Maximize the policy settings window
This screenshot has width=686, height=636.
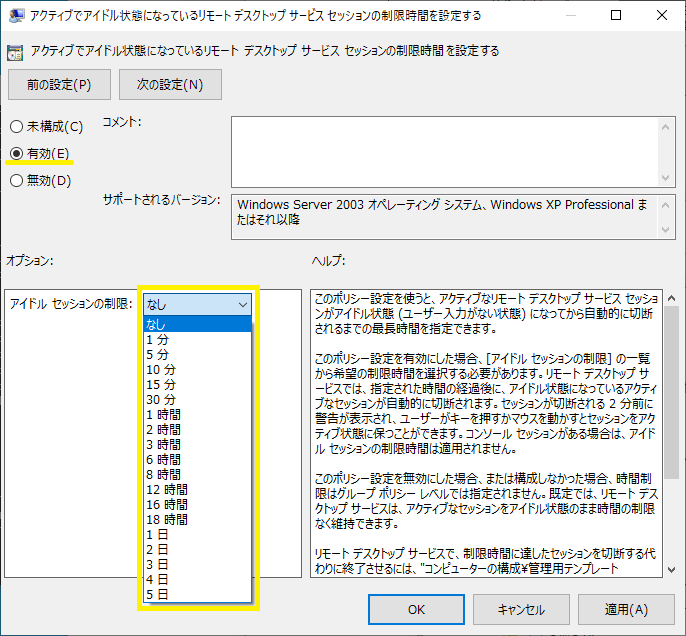tap(616, 15)
